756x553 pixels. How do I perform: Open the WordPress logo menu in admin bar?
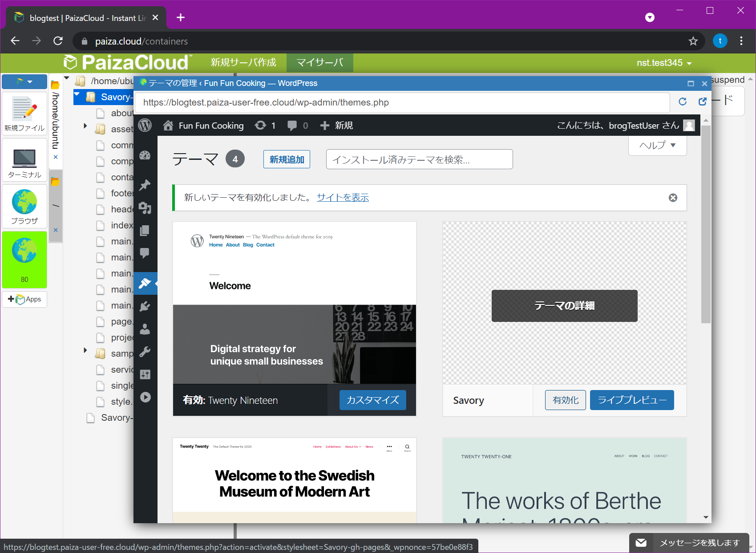pyautogui.click(x=145, y=126)
